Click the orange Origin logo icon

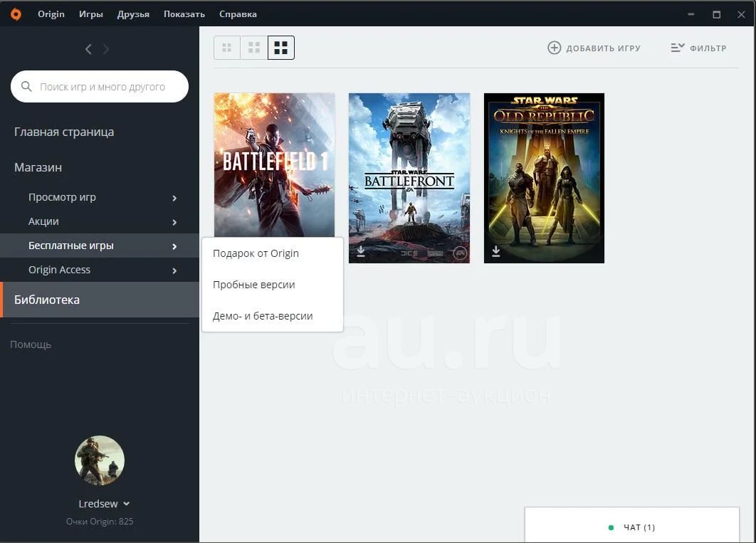click(16, 14)
